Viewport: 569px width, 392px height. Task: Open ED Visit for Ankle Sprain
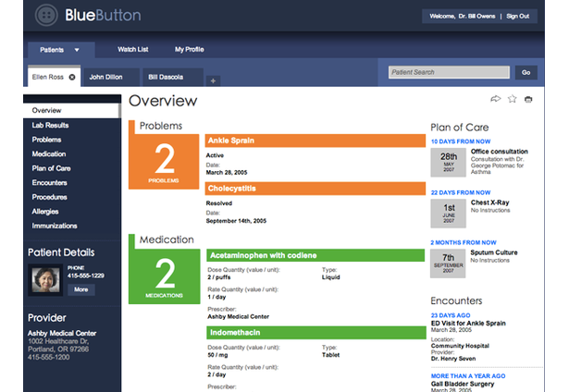pos(468,323)
